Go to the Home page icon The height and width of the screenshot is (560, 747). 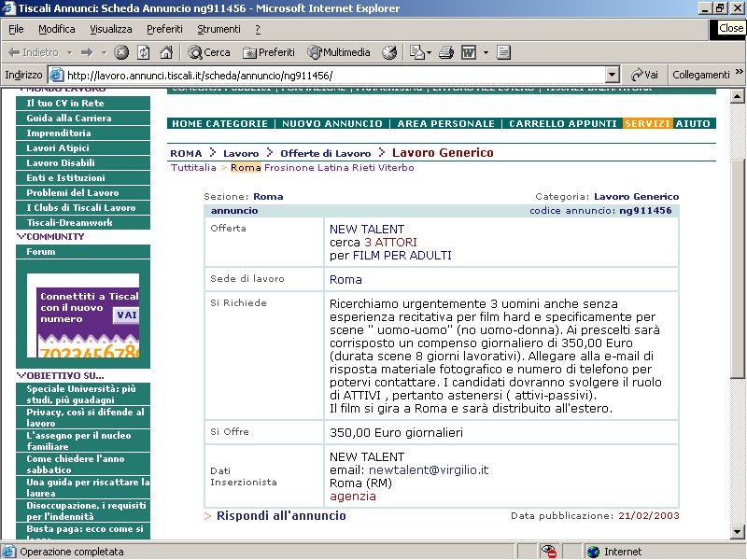coord(166,52)
